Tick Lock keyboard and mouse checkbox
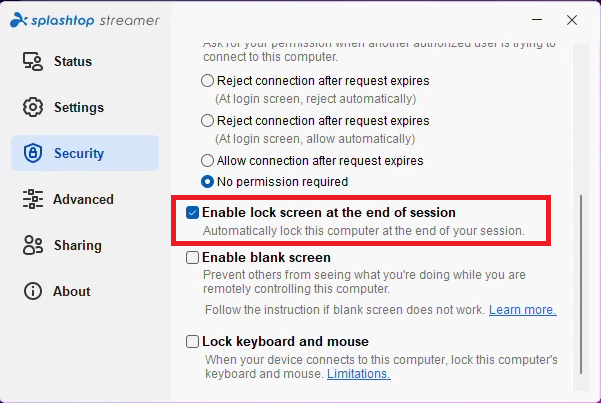The image size is (601, 403). coord(192,342)
